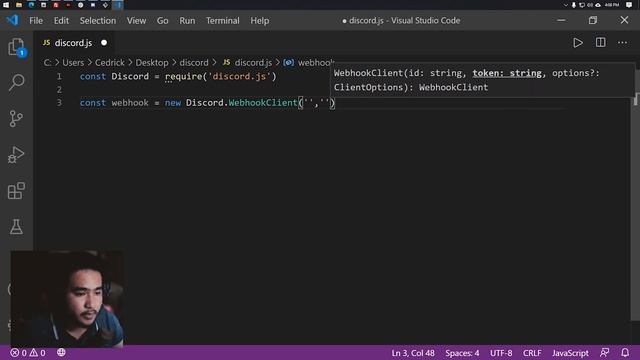This screenshot has width=640, height=360.
Task: Show errors and warnings count in status bar
Action: coord(28,353)
